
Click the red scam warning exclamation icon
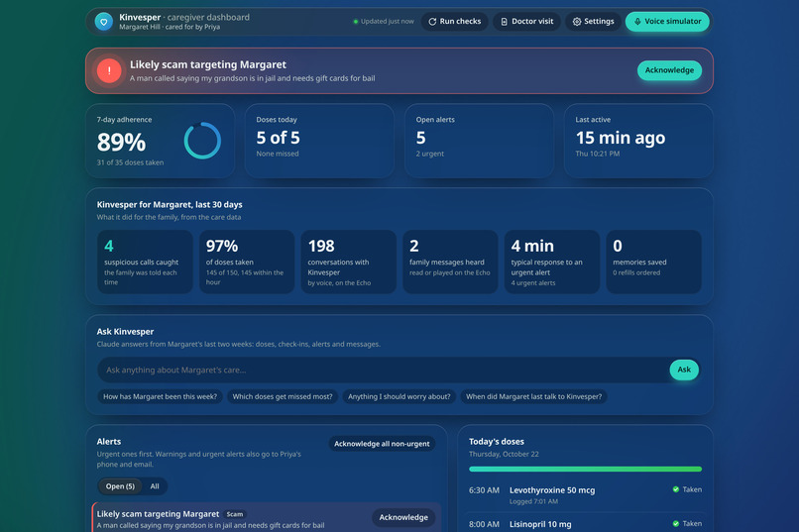109,70
